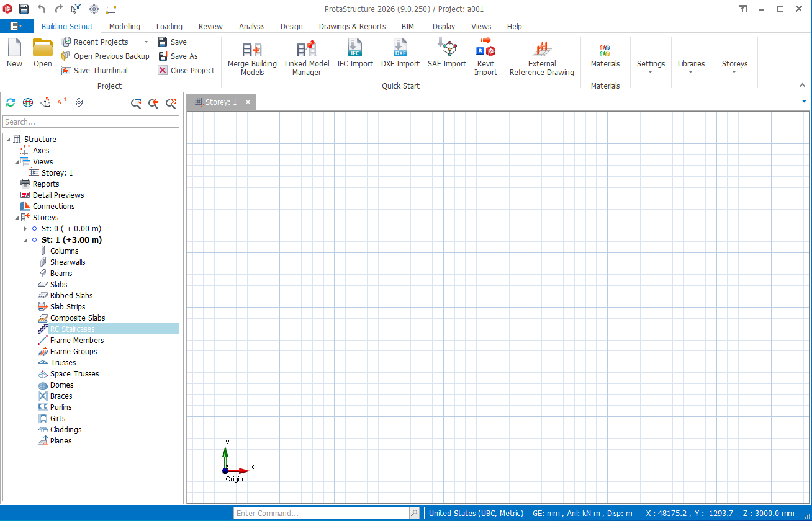Open the IFC Import tool

(x=354, y=49)
